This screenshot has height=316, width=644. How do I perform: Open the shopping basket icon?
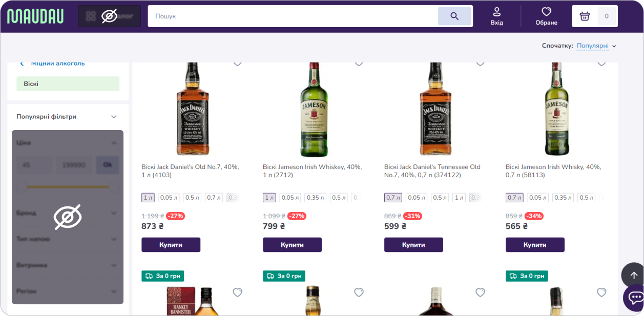(x=585, y=16)
